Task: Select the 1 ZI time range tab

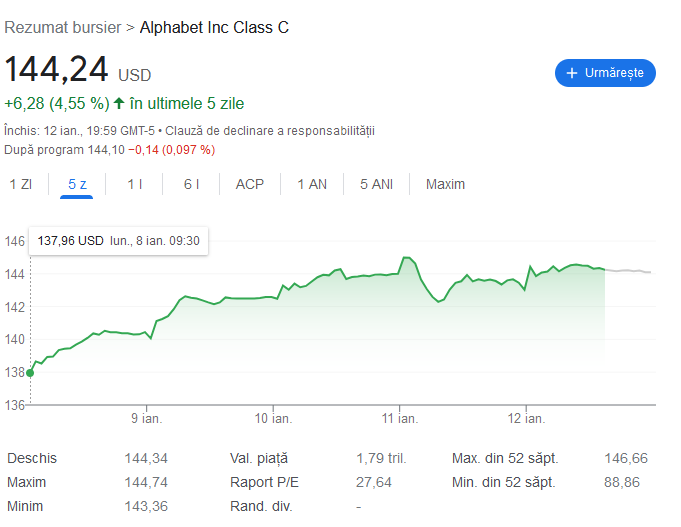Action: tap(21, 184)
